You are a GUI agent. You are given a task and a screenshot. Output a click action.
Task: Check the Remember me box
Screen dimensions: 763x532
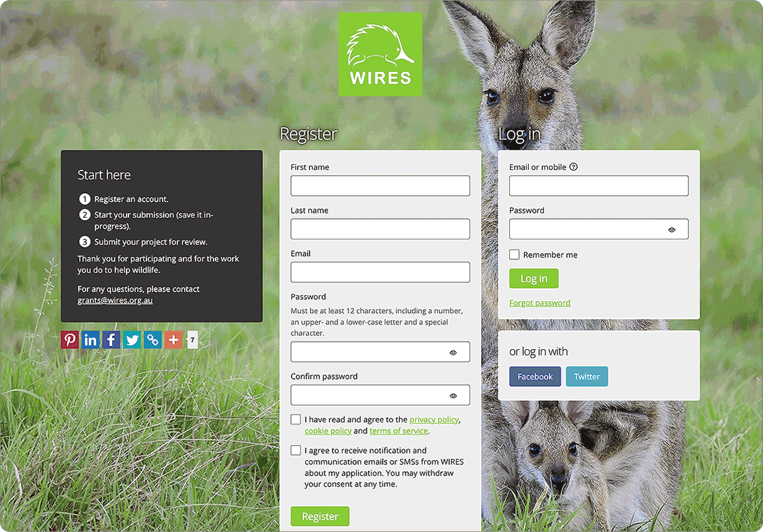click(x=514, y=254)
